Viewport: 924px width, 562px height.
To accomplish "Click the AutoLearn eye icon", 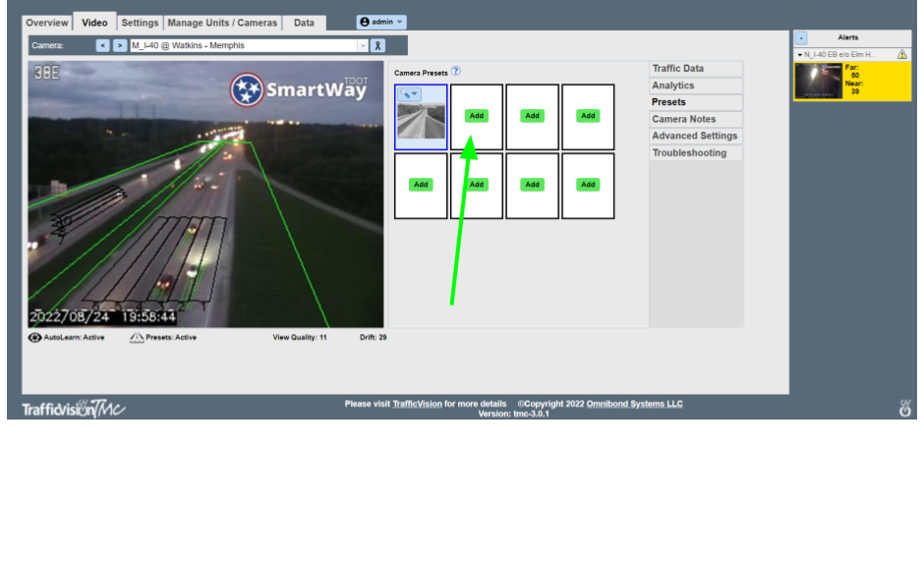I will [34, 338].
